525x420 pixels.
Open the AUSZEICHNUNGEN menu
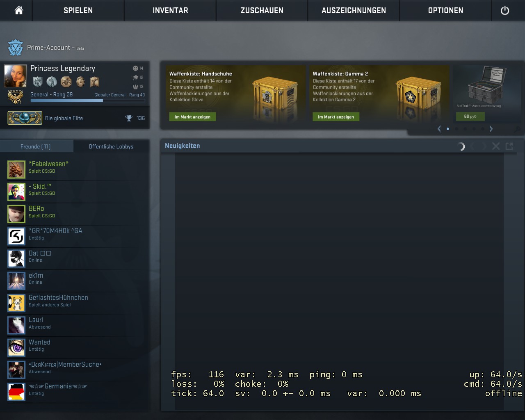click(354, 10)
